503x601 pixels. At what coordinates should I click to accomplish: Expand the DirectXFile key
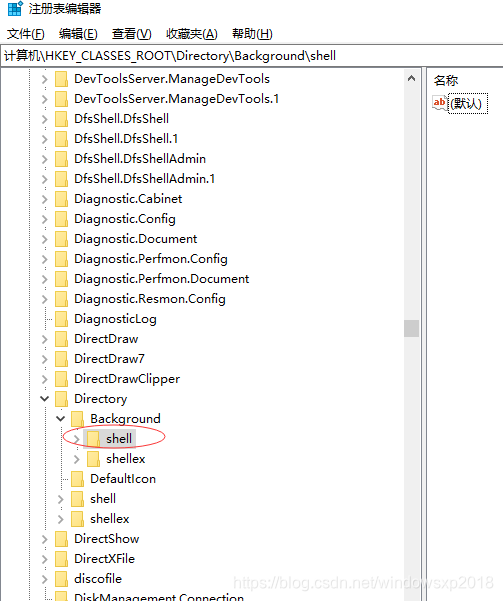[x=44, y=559]
